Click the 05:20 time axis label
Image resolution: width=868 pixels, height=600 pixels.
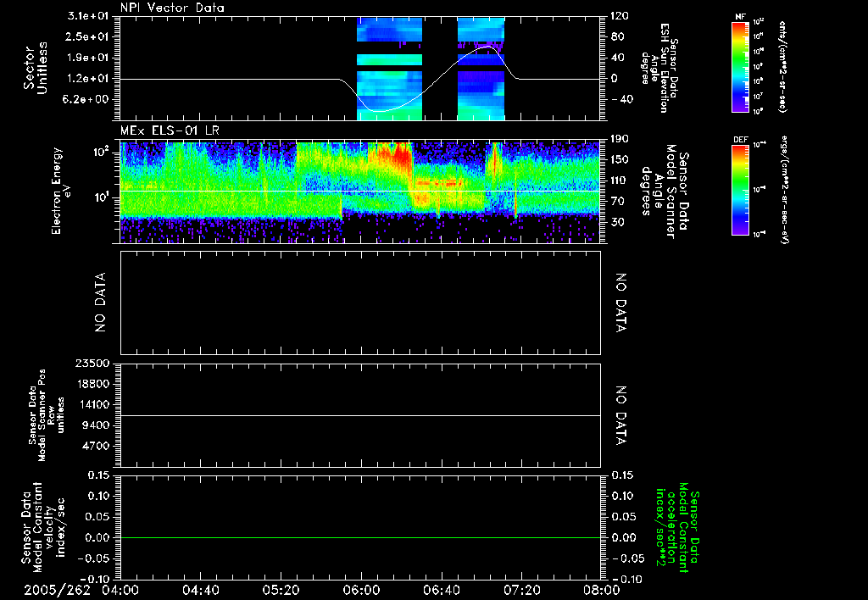(x=281, y=591)
